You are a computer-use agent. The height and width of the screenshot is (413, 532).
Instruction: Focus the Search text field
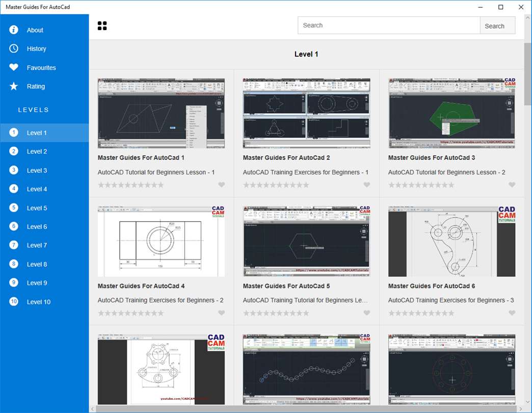389,25
